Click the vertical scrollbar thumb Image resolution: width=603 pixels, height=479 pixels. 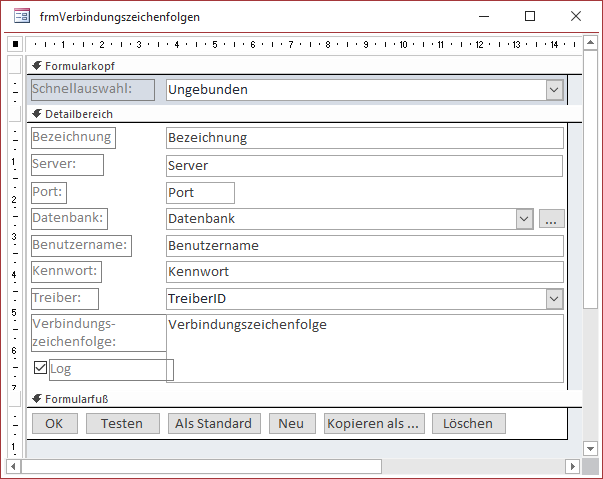pos(590,179)
